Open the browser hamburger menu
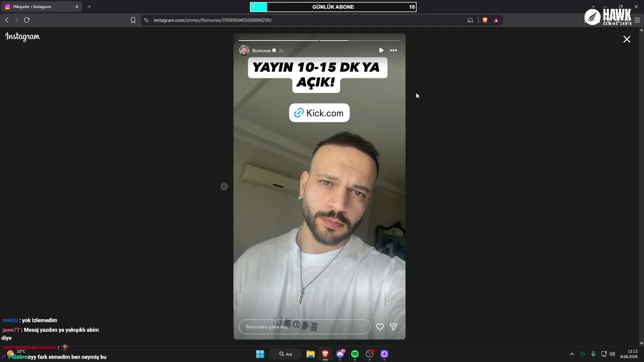 click(x=637, y=20)
